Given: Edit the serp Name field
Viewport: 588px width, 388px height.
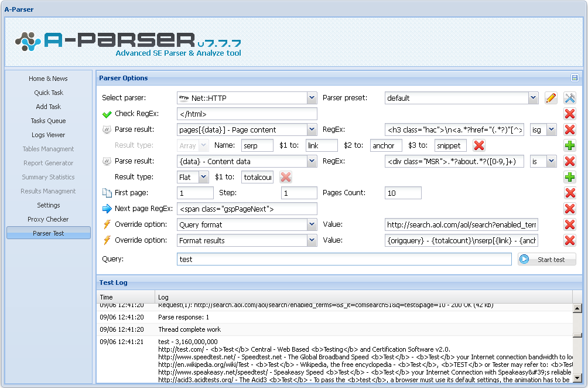Looking at the screenshot, I should [x=257, y=145].
